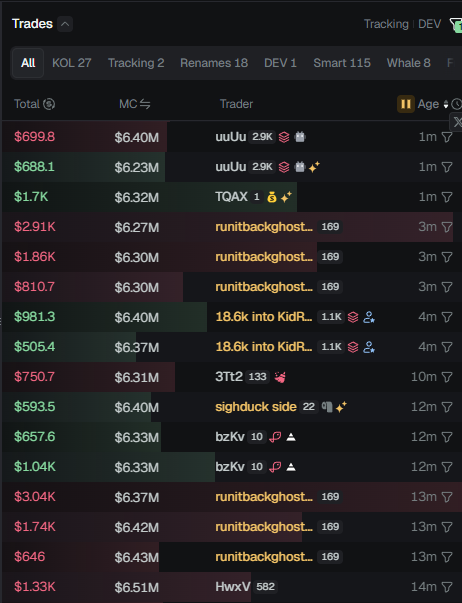Filter by trader on the $3.04K row
Screen dimensions: 462x603
pos(447,497)
